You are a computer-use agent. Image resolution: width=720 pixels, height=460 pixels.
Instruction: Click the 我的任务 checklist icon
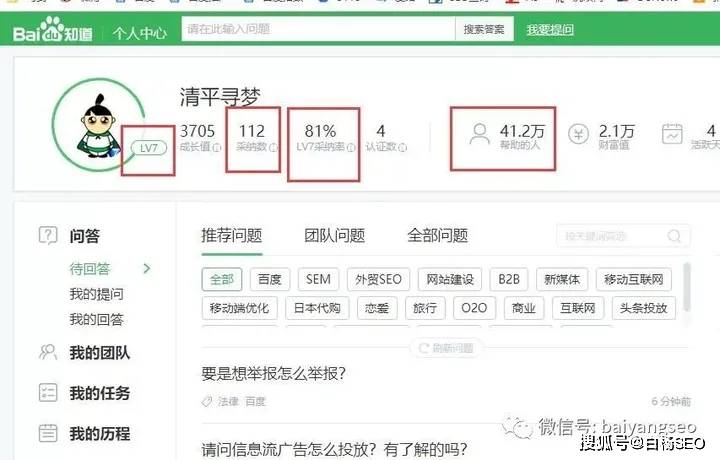click(x=48, y=393)
